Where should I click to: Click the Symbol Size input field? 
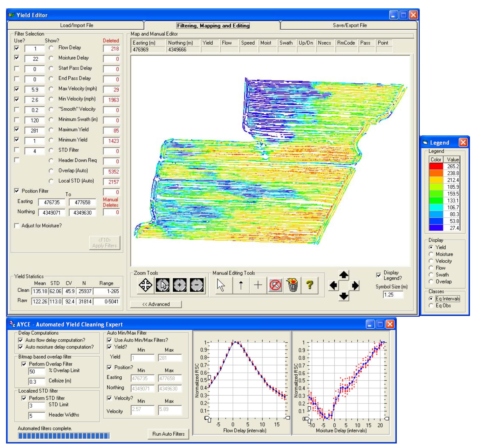coord(393,295)
